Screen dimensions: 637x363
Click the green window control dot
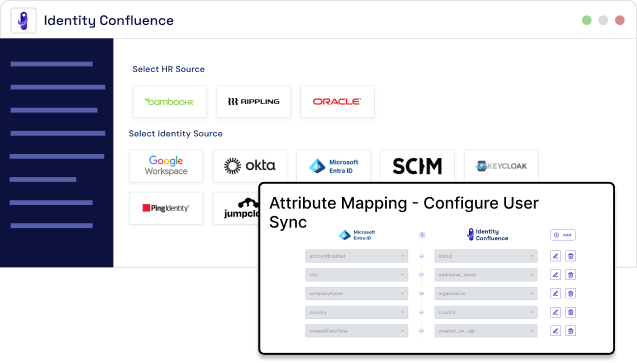coord(587,20)
